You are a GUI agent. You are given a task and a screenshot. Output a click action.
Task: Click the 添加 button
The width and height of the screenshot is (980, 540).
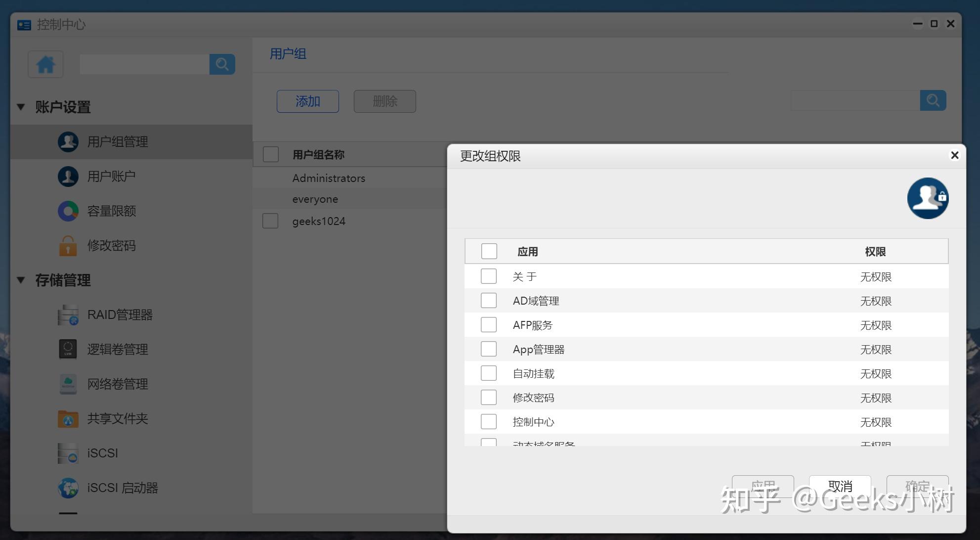(x=307, y=101)
